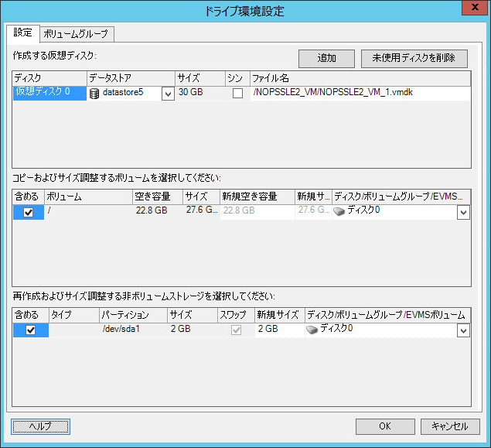
Task: Select the 設定 tab
Action: [22, 32]
